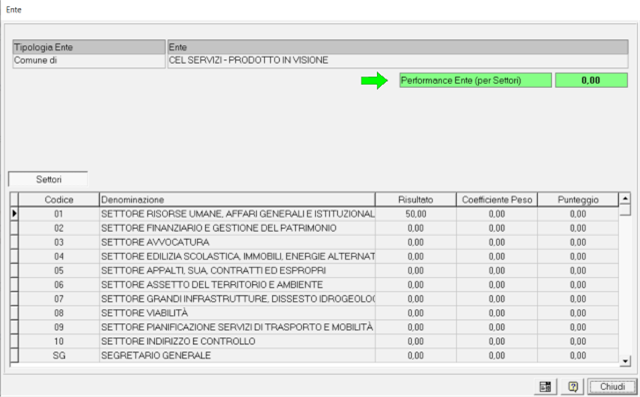
Task: Open the help question-mark icon button
Action: tap(573, 386)
